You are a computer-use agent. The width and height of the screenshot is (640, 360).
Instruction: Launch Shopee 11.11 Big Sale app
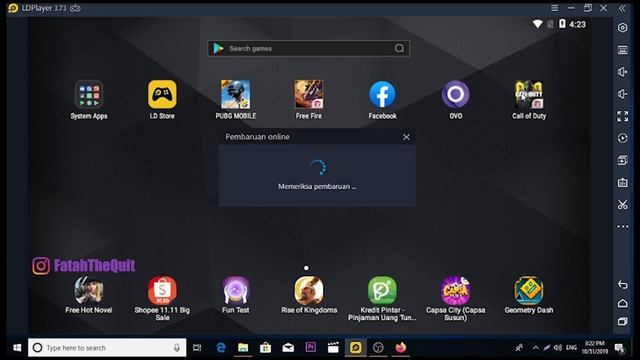[162, 290]
